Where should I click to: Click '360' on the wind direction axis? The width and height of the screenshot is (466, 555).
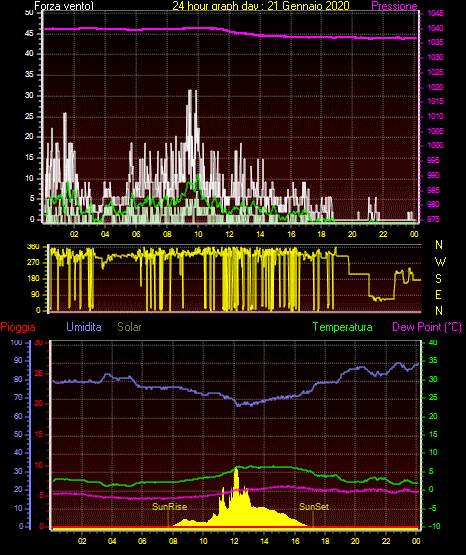tap(33, 247)
